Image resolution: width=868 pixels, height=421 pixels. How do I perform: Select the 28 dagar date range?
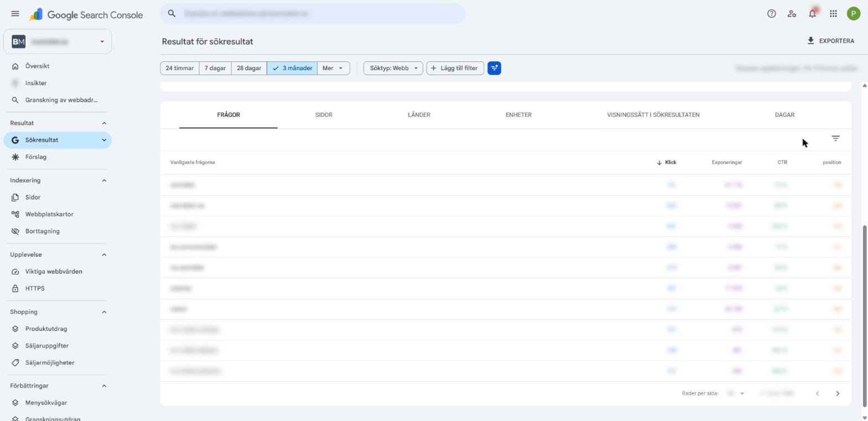pos(249,68)
